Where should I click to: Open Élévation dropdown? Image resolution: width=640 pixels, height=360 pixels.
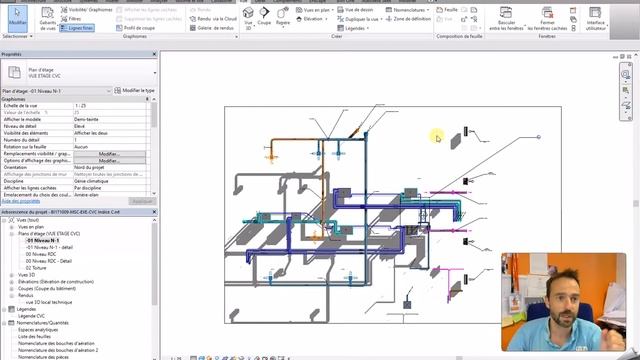tap(311, 19)
